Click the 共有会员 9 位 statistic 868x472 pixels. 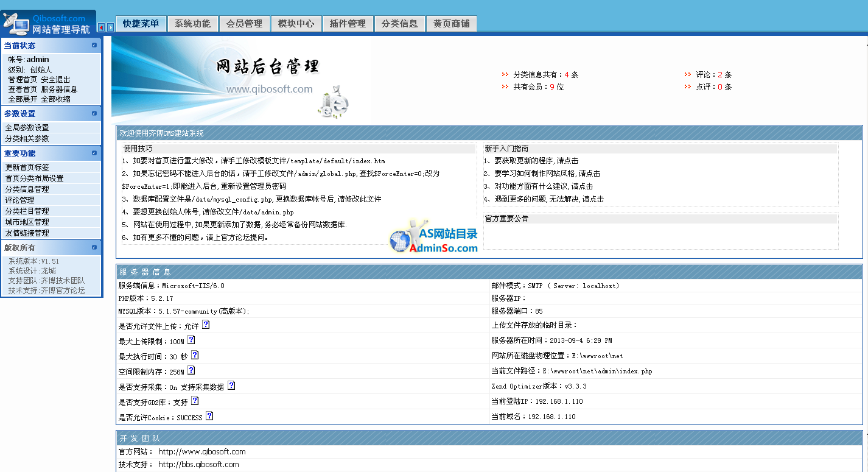coord(538,86)
